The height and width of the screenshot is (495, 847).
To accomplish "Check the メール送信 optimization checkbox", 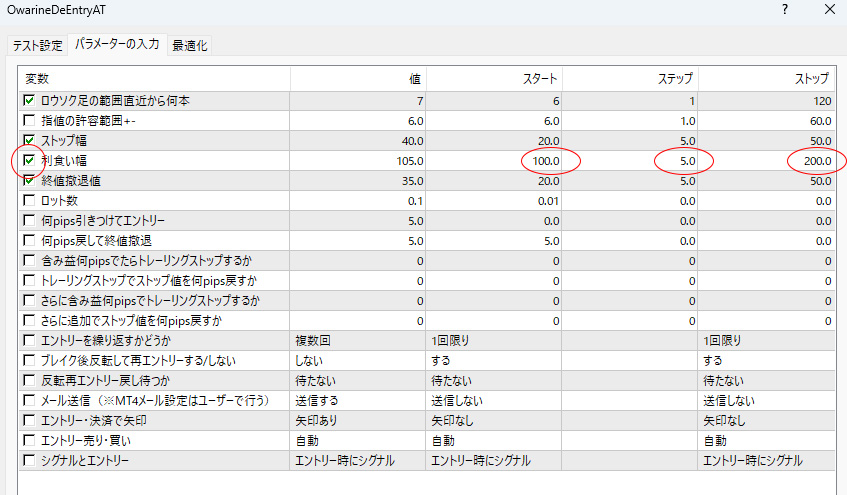I will point(29,400).
